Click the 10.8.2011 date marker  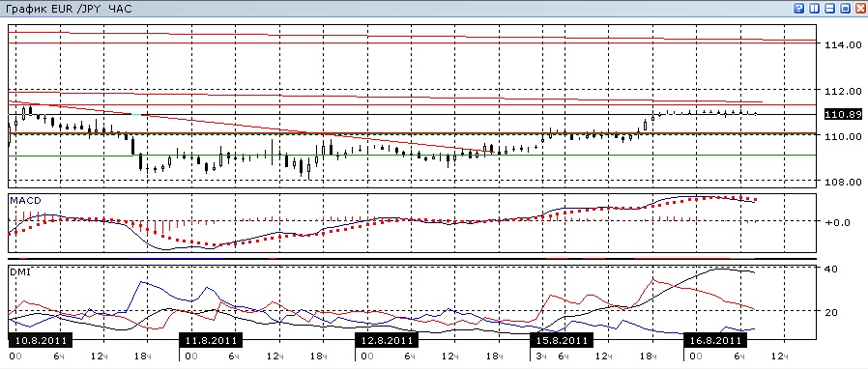click(x=37, y=340)
